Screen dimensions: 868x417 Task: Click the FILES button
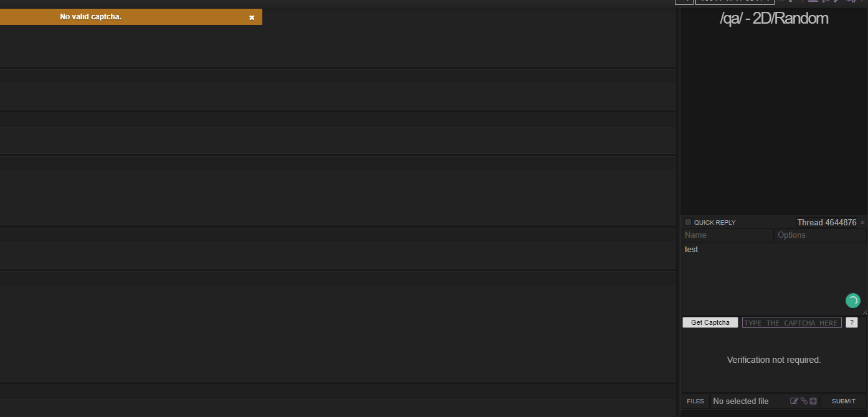[x=695, y=401]
